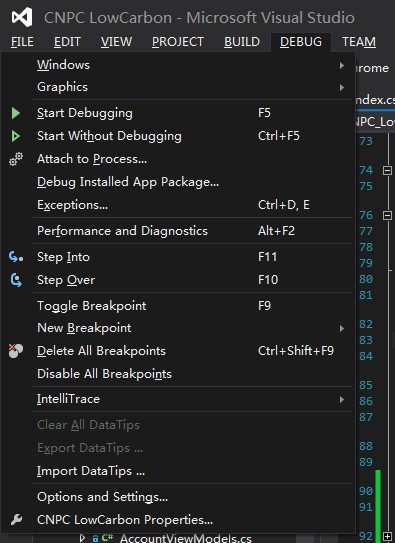
Task: Click the green Start Debugging play icon
Action: 16,113
